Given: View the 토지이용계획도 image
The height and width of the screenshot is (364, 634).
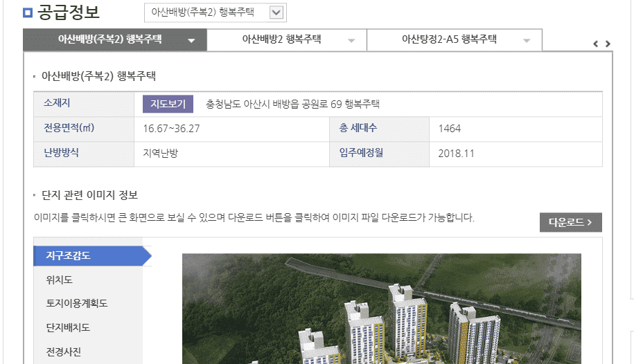Looking at the screenshot, I should click(76, 303).
